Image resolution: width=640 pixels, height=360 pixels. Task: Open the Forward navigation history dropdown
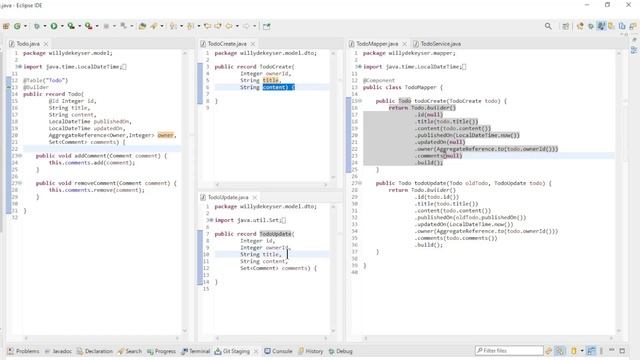tap(255, 26)
